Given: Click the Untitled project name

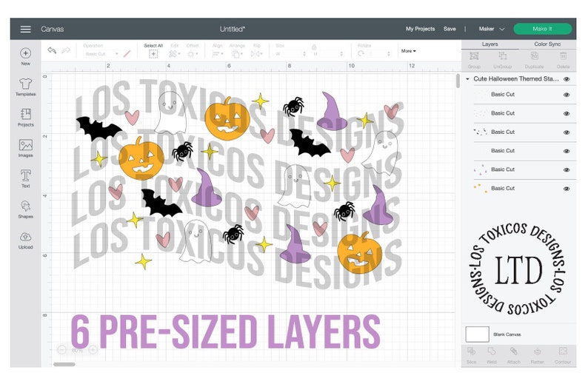Looking at the screenshot, I should coord(232,29).
